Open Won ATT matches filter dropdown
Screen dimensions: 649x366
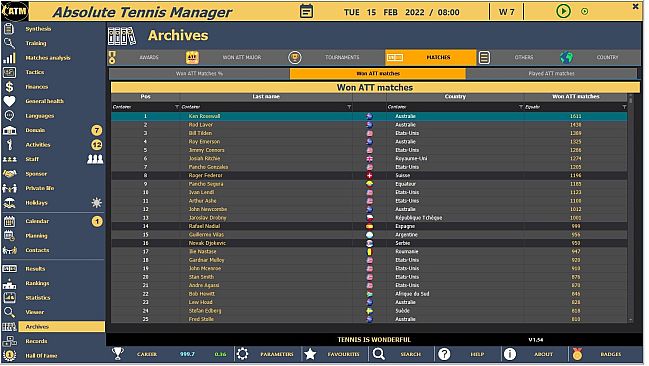pos(624,107)
